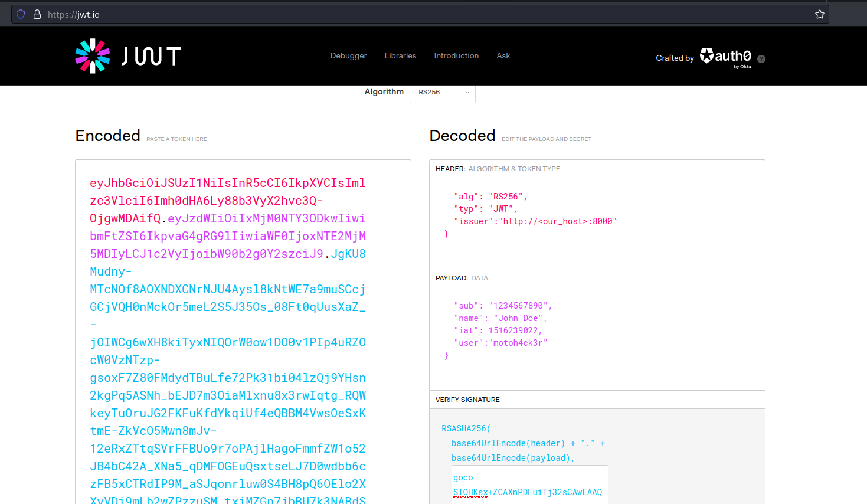This screenshot has height=504, width=867.
Task: Click the "sub": "1234567890" line
Action: tap(503, 306)
